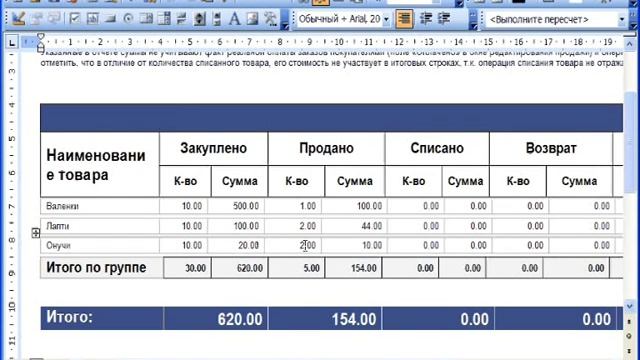
Task: Click the 'К-во' subheader under Списано
Action: pyautogui.click(x=413, y=181)
